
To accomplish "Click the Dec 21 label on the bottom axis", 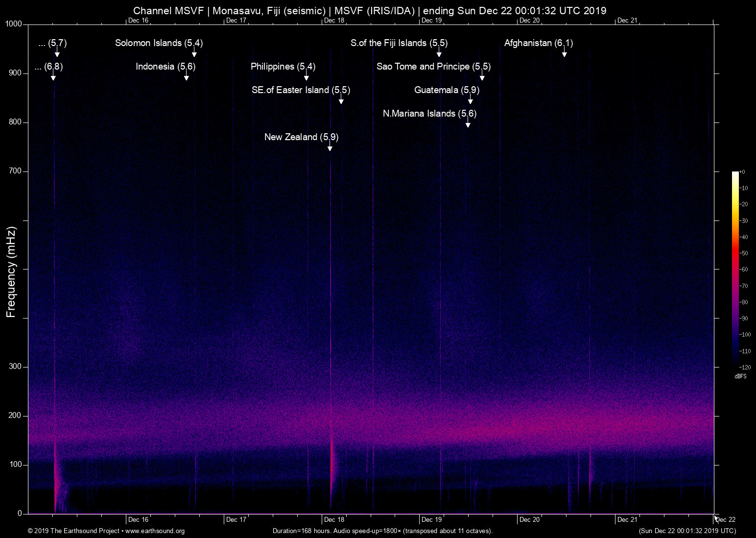I will click(x=627, y=519).
